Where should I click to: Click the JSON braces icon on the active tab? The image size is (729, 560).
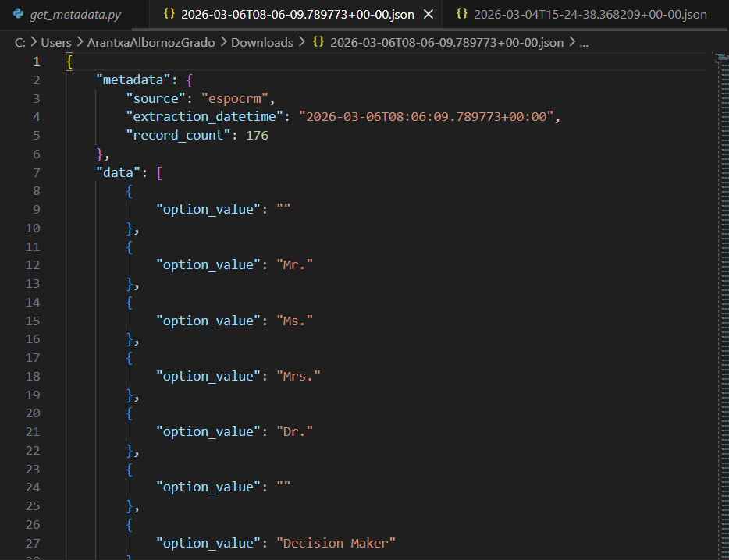(168, 15)
